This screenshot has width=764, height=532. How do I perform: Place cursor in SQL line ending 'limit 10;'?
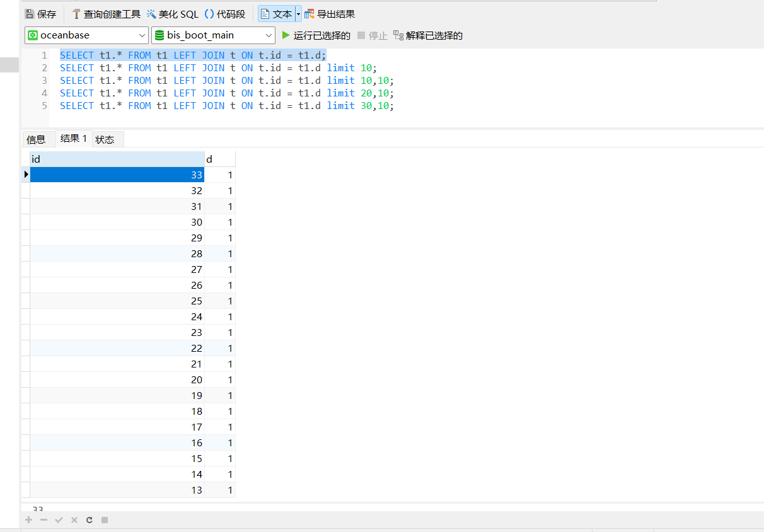[x=219, y=68]
